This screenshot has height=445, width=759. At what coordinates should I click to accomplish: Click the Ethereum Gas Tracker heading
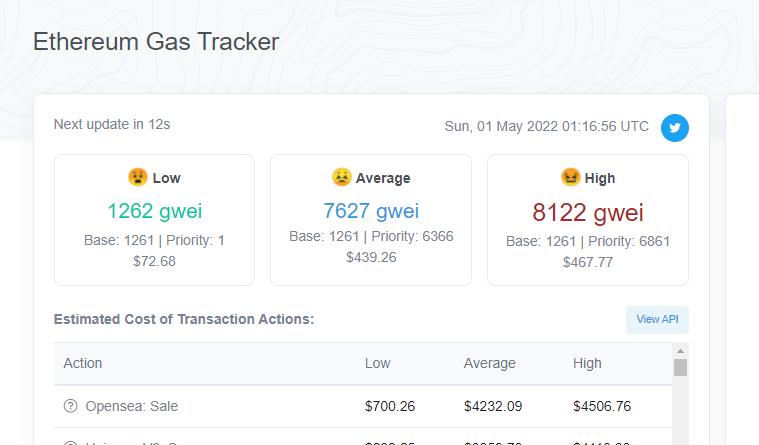pos(156,41)
